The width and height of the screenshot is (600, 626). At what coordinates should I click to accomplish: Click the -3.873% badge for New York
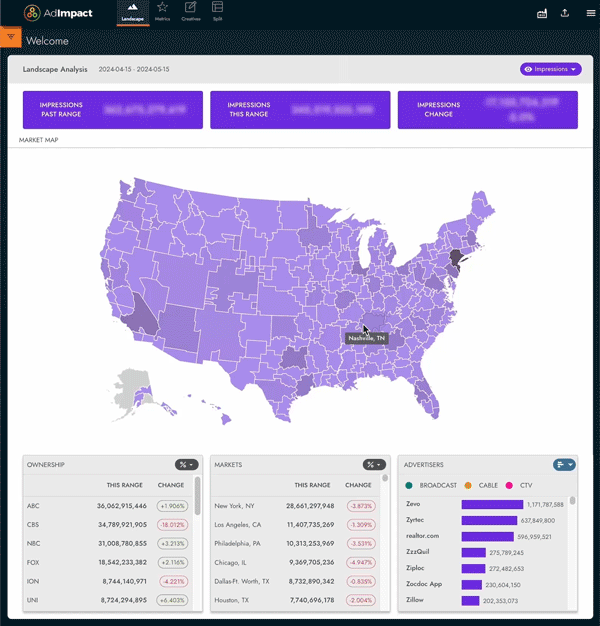click(x=361, y=506)
